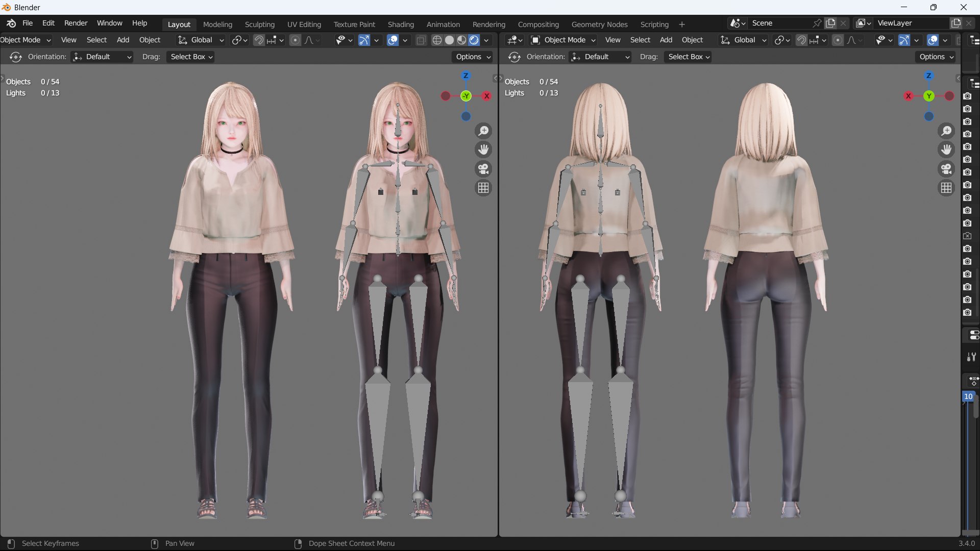
Task: Open the Render menu
Action: point(76,23)
